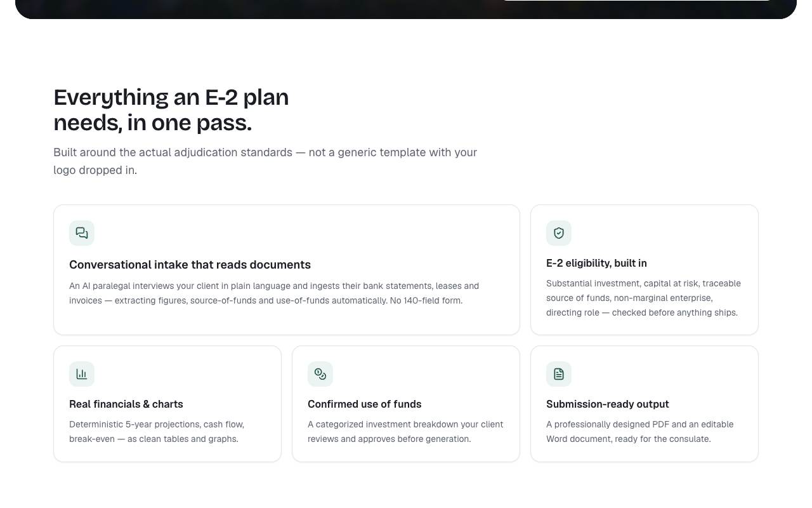
Task: Click the bar chart icon in Real financials card
Action: [82, 374]
